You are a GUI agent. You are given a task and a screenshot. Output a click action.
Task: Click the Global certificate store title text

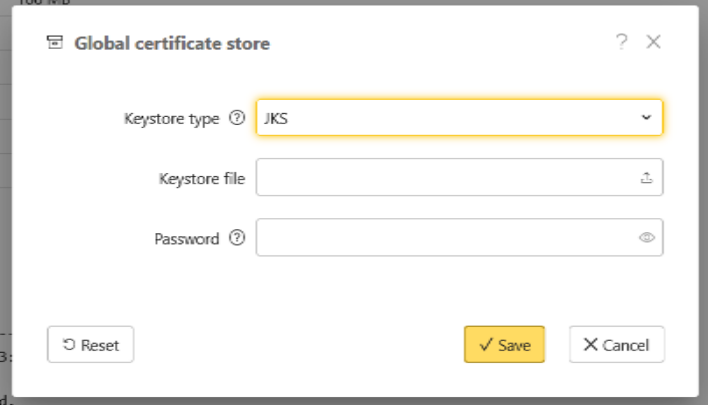click(x=172, y=43)
